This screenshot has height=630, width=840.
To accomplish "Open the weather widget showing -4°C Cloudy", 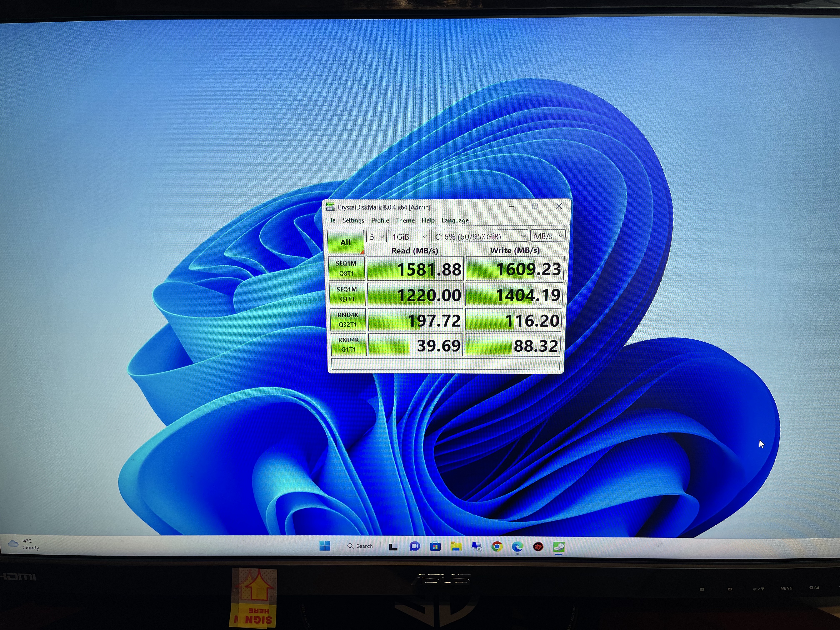I will [24, 544].
